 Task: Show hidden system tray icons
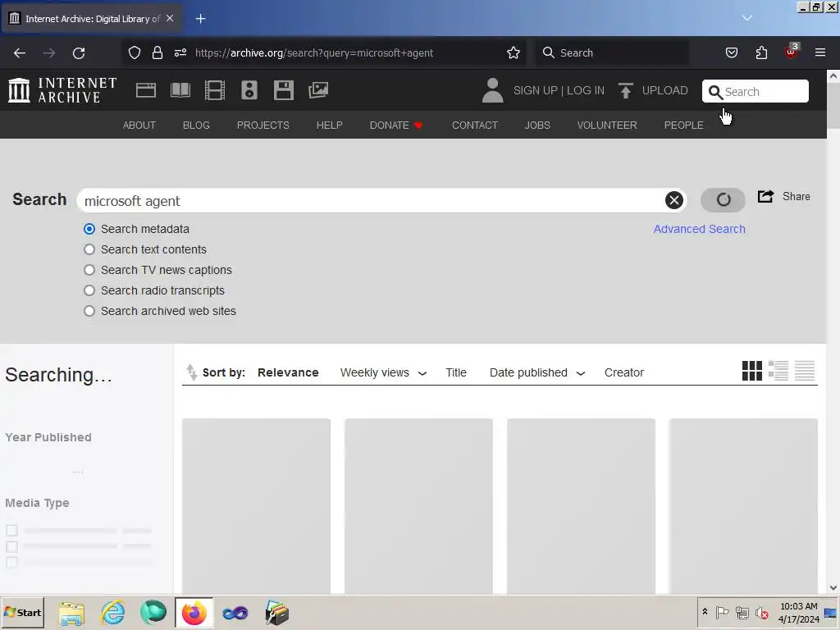coord(705,612)
